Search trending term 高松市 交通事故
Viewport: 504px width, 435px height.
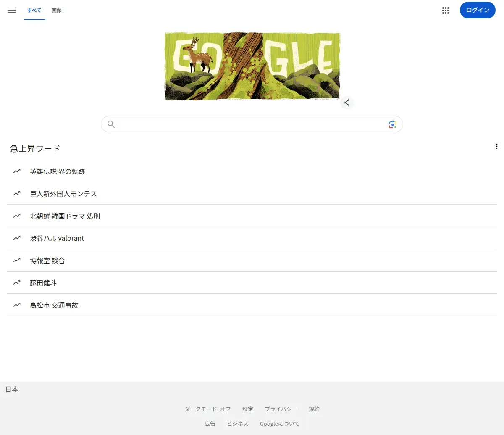[252, 305]
